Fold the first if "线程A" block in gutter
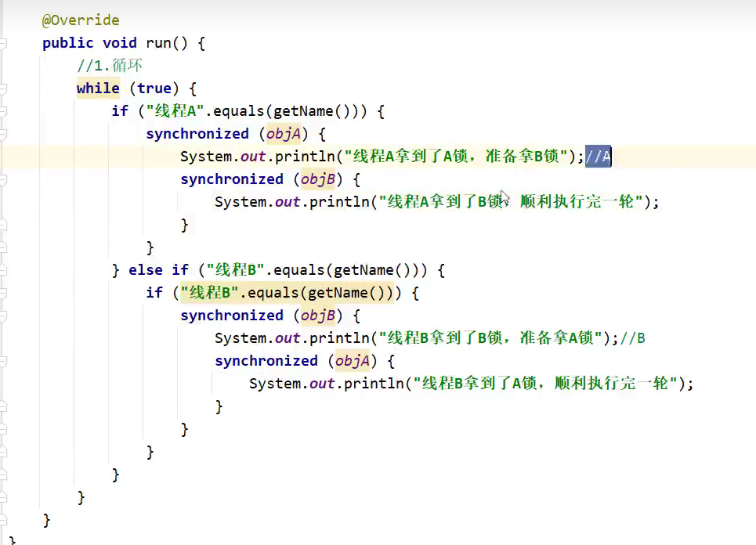 click(x=3, y=111)
